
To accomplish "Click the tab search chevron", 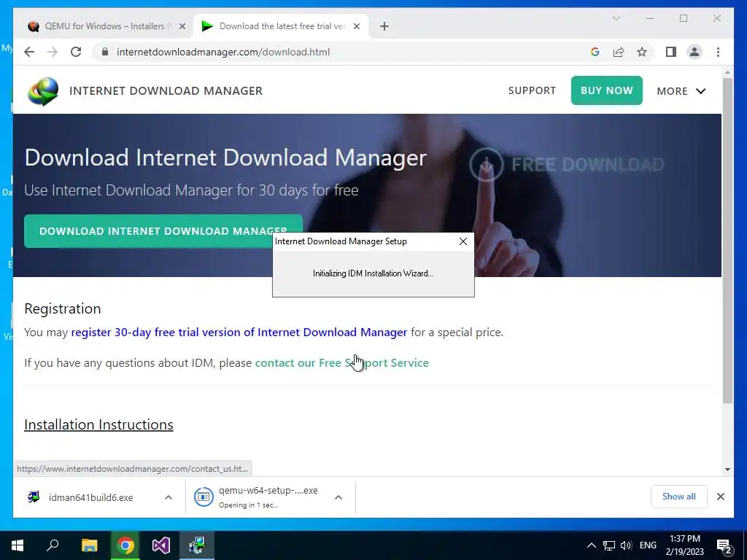I will [x=616, y=18].
